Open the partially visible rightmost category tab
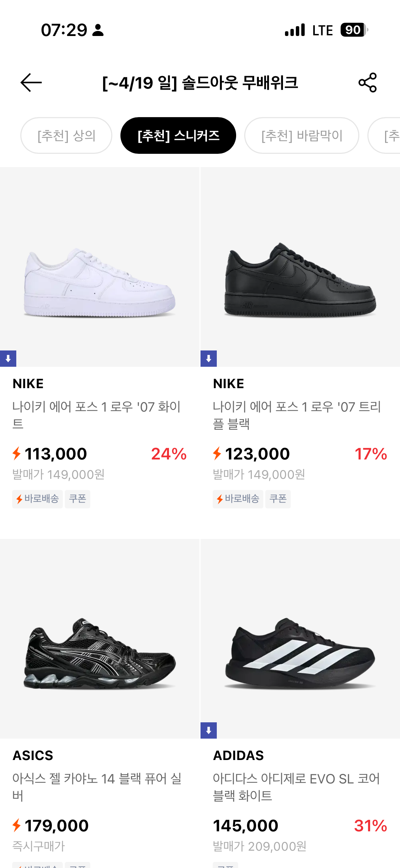The height and width of the screenshot is (868, 400). coord(387,135)
